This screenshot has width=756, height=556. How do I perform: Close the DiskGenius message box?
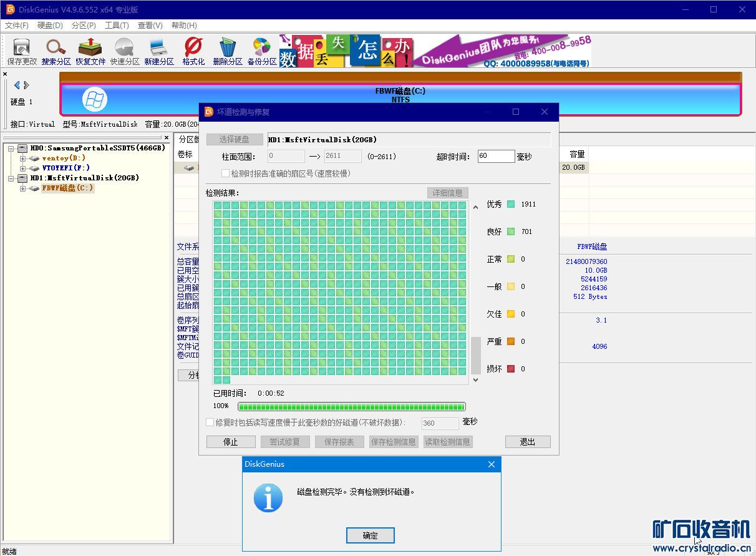point(492,464)
